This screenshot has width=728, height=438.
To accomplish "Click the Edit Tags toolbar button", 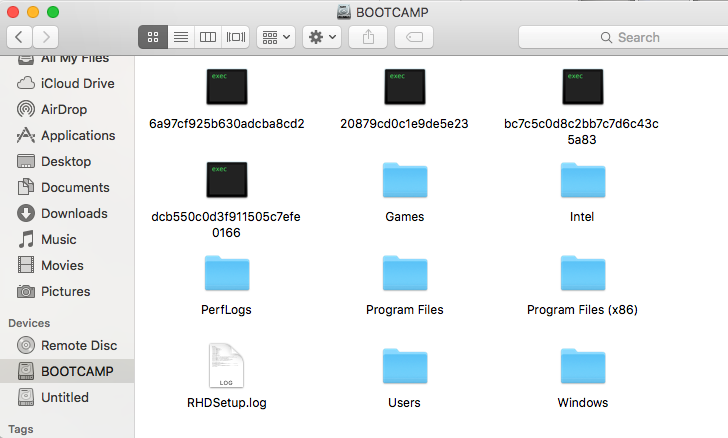I will click(x=414, y=37).
